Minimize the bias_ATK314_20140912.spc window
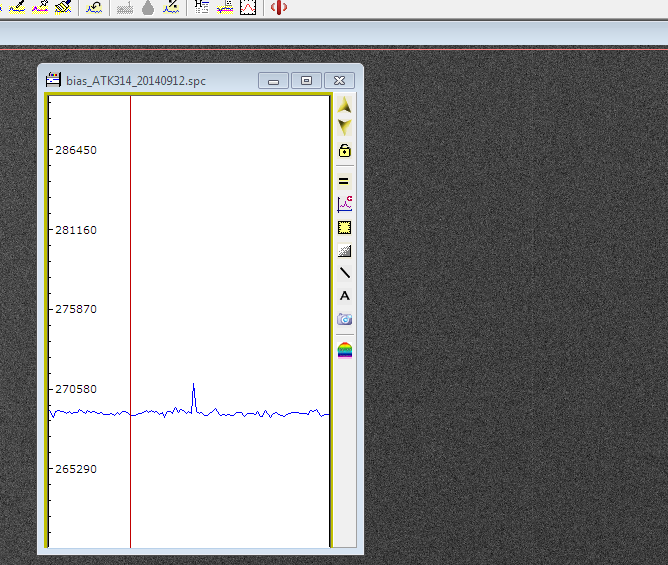This screenshot has width=668, height=565. click(x=274, y=81)
